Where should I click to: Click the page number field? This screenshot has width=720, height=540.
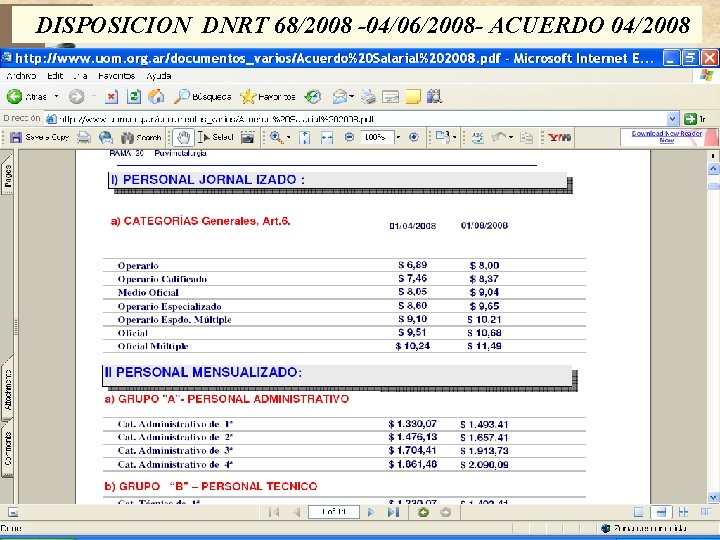coord(333,512)
